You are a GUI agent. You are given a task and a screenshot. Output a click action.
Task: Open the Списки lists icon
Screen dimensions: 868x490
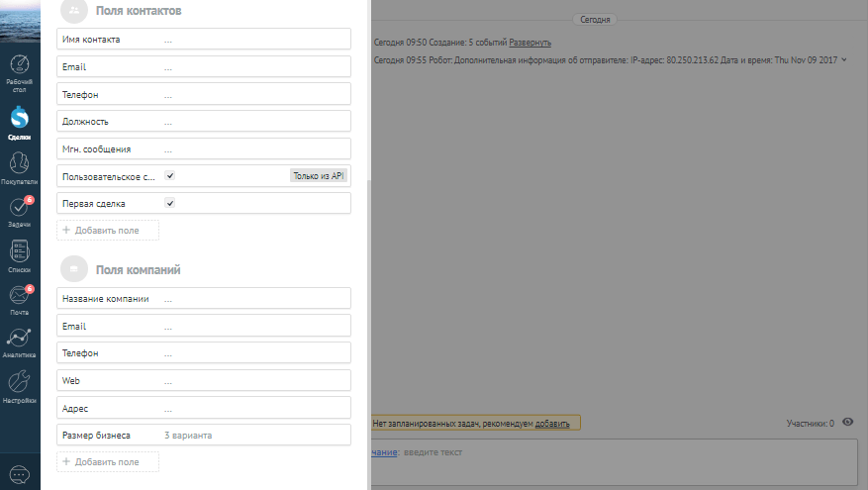[20, 255]
